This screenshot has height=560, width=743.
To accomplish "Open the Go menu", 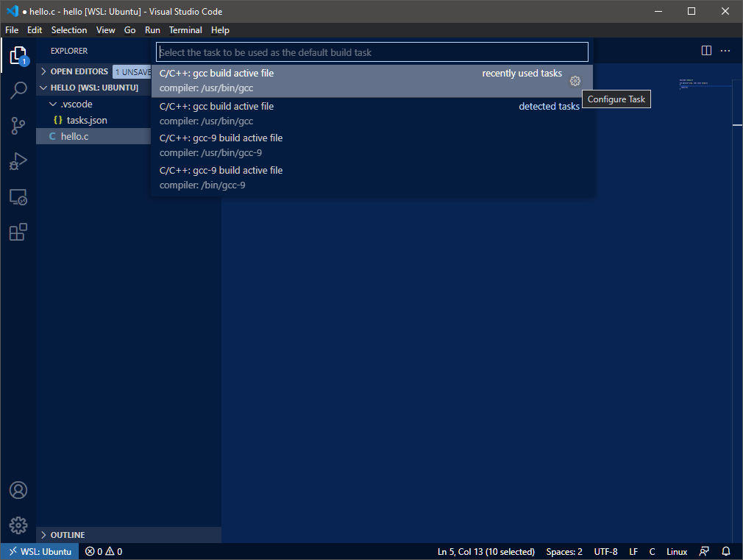I will tap(129, 30).
